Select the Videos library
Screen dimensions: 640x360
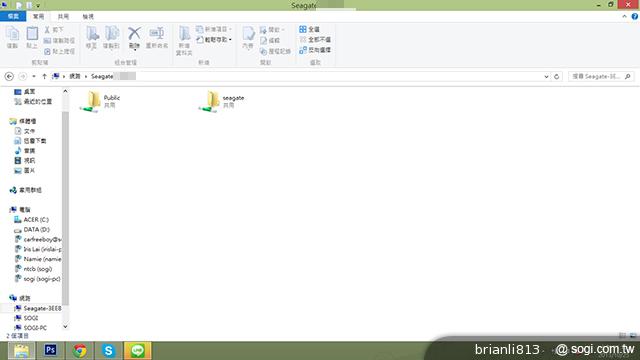coord(29,160)
